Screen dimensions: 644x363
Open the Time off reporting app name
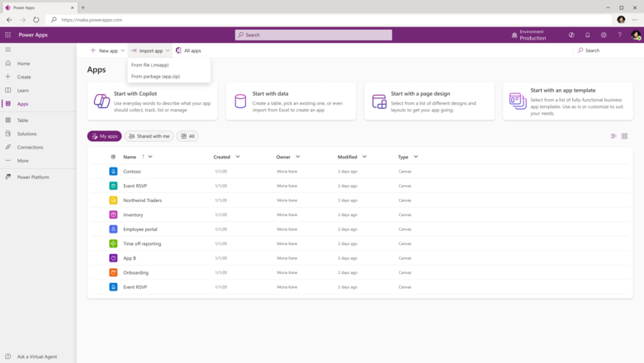(x=142, y=243)
